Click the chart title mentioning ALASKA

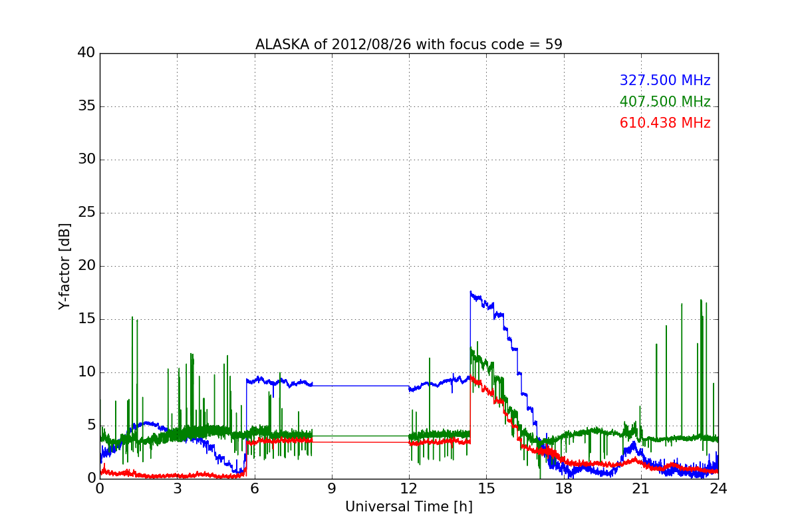coord(409,45)
